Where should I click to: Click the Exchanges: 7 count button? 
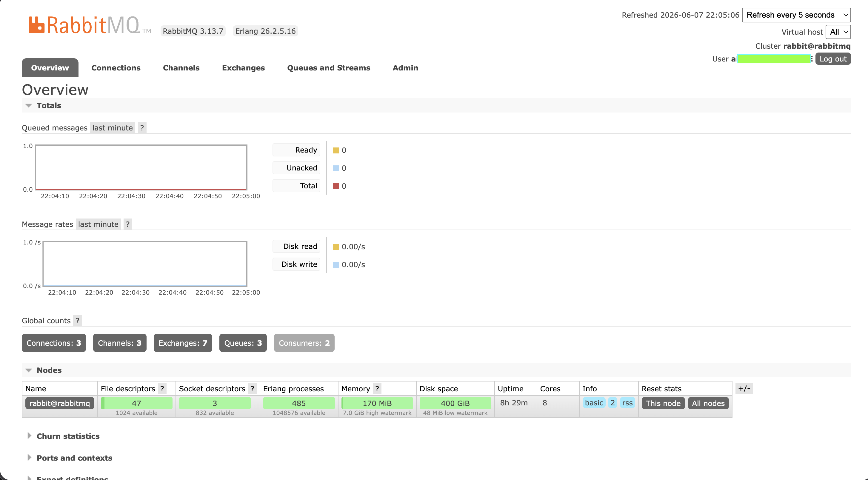[x=183, y=343]
